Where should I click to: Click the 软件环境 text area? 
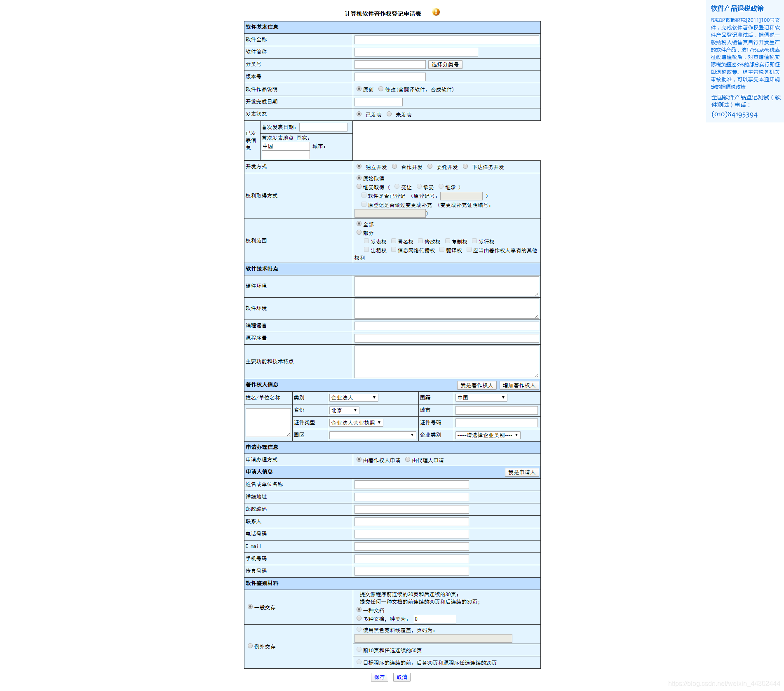coord(447,309)
